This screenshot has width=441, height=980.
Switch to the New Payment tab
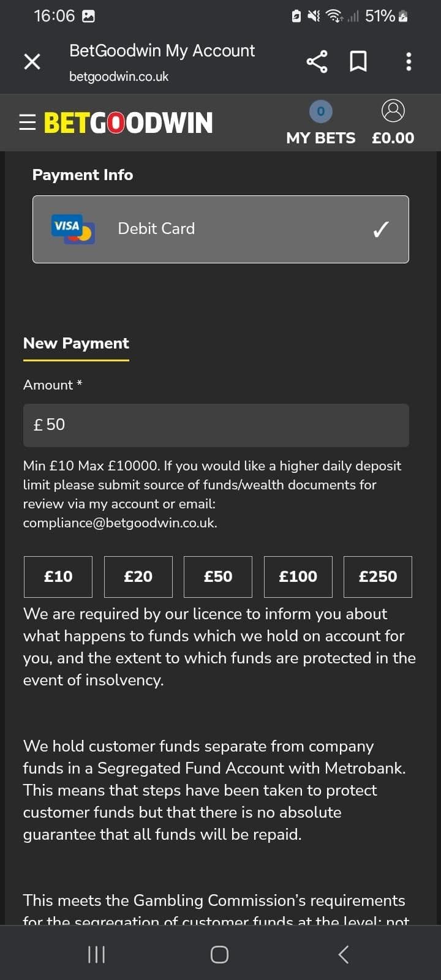coord(76,343)
